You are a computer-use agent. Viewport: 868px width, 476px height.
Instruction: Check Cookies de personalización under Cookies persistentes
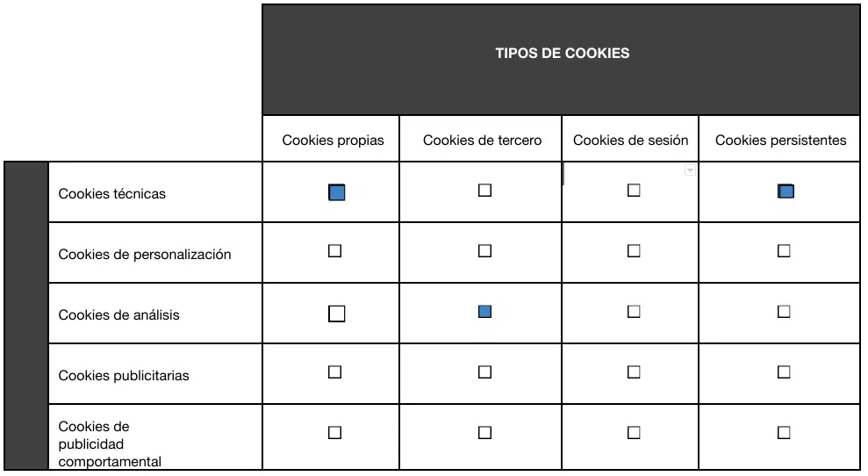(x=784, y=251)
